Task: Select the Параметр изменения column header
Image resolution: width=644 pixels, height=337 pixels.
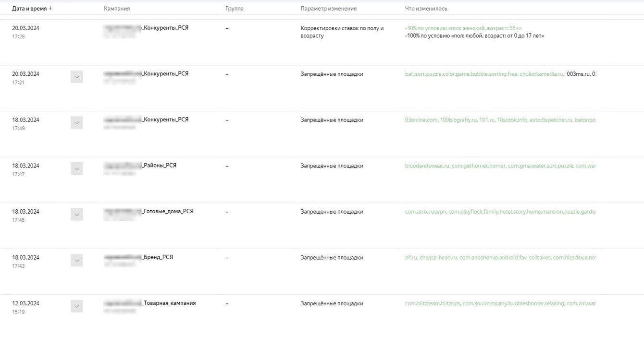Action: click(x=328, y=9)
